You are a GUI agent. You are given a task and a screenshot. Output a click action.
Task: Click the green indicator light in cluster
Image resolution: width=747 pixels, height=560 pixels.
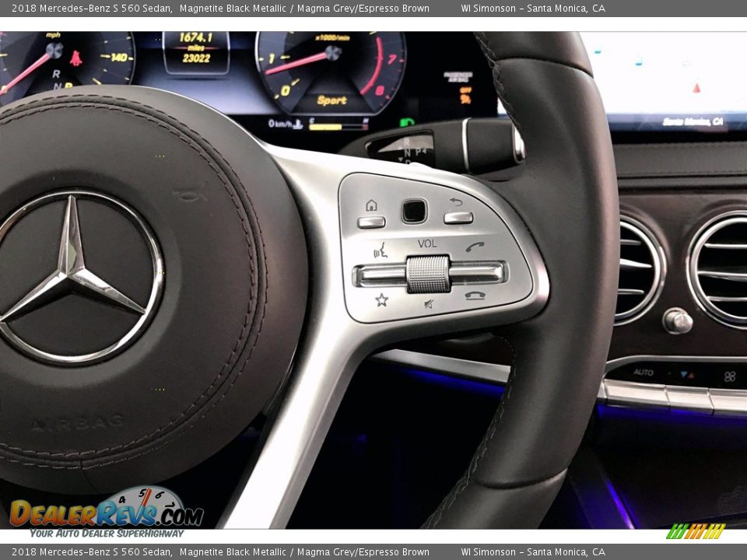[406, 122]
